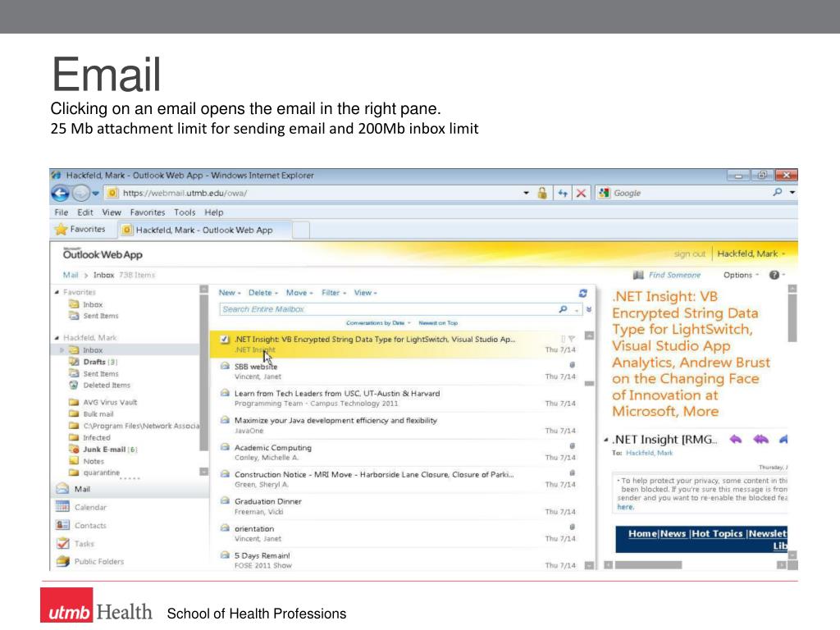Click the browser Back arrow button
This screenshot has width=840, height=630.
[x=60, y=193]
